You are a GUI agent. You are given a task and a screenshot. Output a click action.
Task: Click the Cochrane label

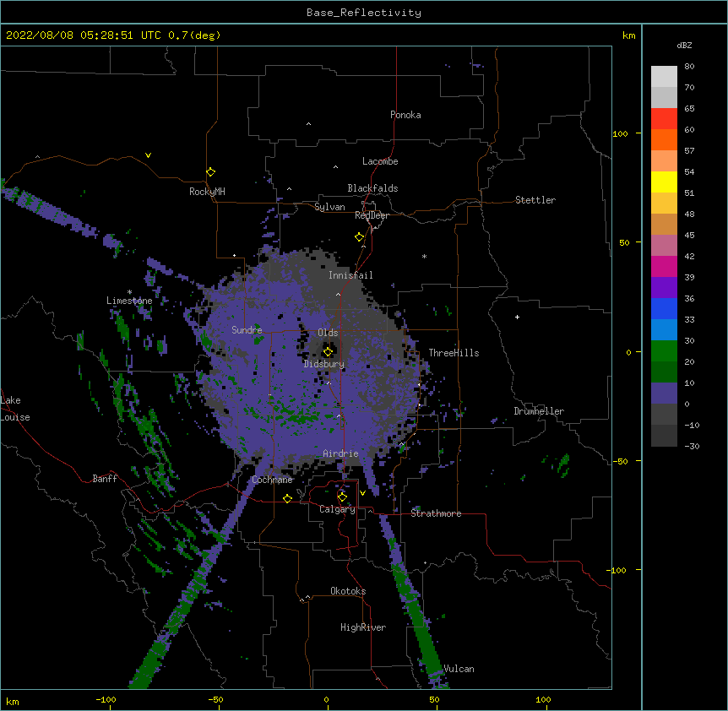click(272, 480)
